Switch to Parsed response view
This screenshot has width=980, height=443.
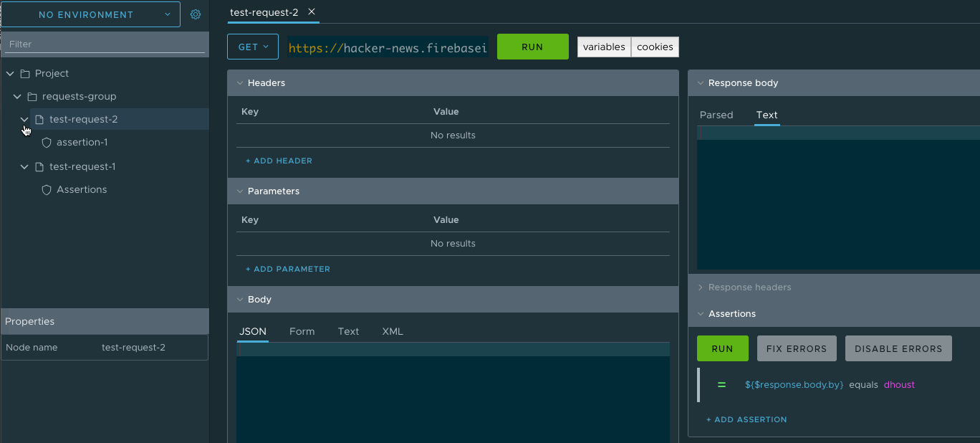click(x=716, y=115)
